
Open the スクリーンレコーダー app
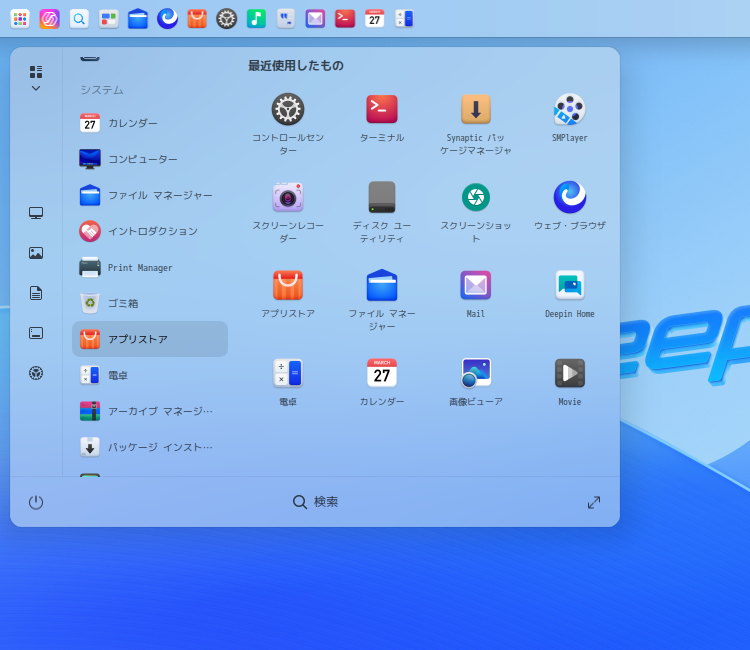(x=288, y=198)
